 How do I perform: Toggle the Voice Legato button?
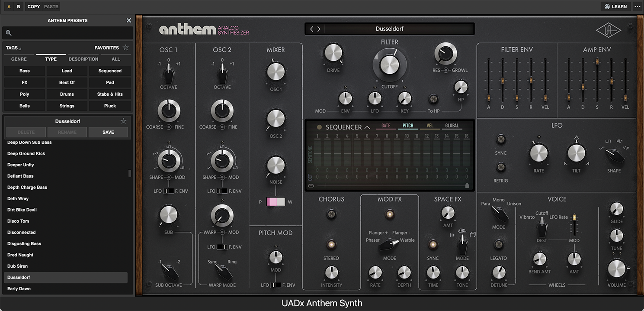click(x=498, y=245)
